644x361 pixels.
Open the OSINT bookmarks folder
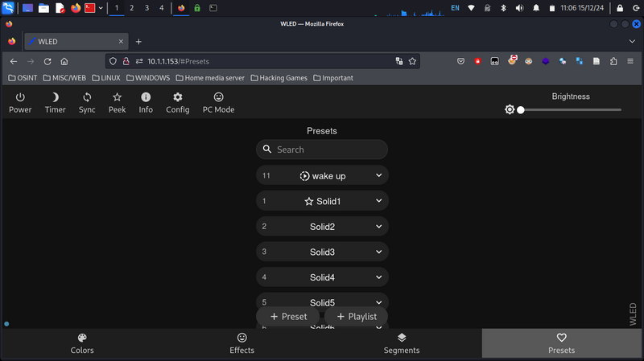pos(23,78)
